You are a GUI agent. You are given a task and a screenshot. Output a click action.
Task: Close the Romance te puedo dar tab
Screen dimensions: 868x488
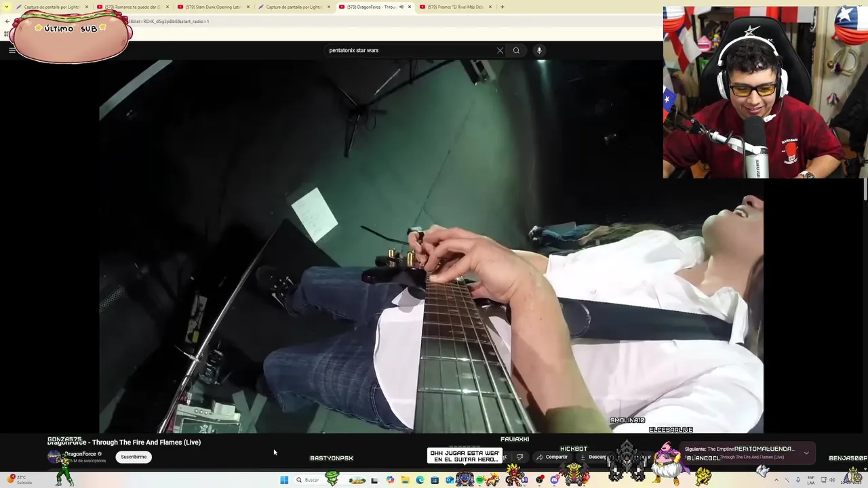167,7
